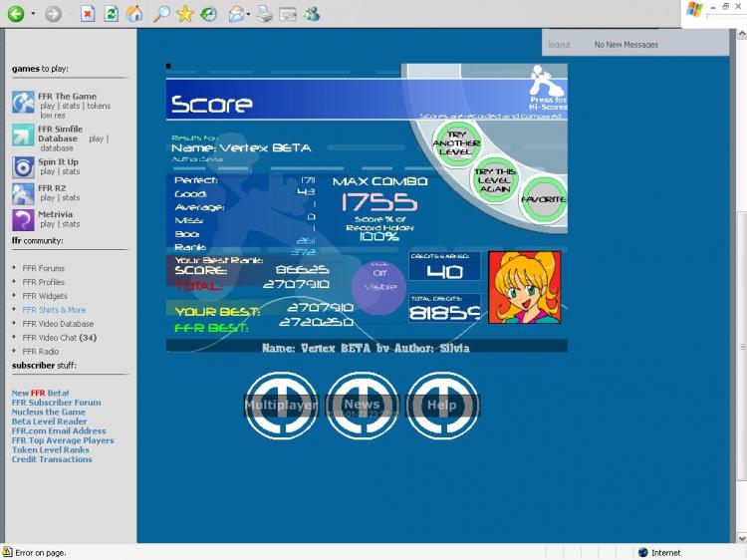Viewport: 747px width, 560px height.
Task: Open FFR Shirts & More link
Action: [x=54, y=310]
